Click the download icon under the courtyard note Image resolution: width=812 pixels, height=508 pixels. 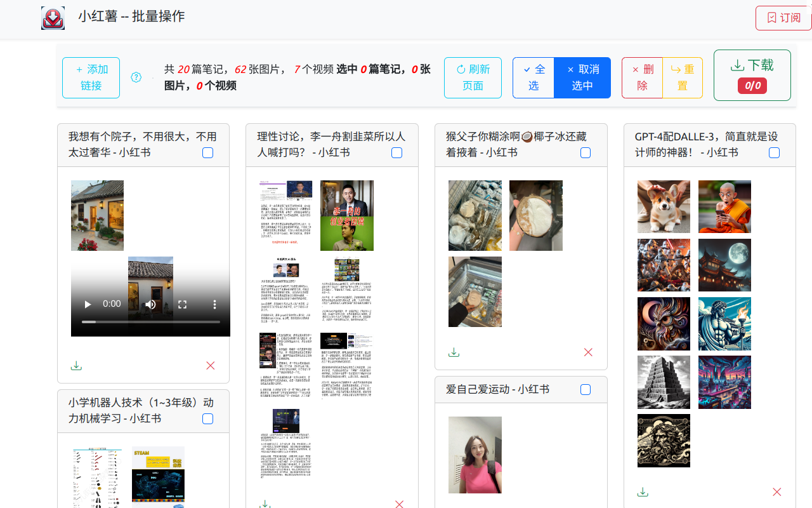click(76, 365)
